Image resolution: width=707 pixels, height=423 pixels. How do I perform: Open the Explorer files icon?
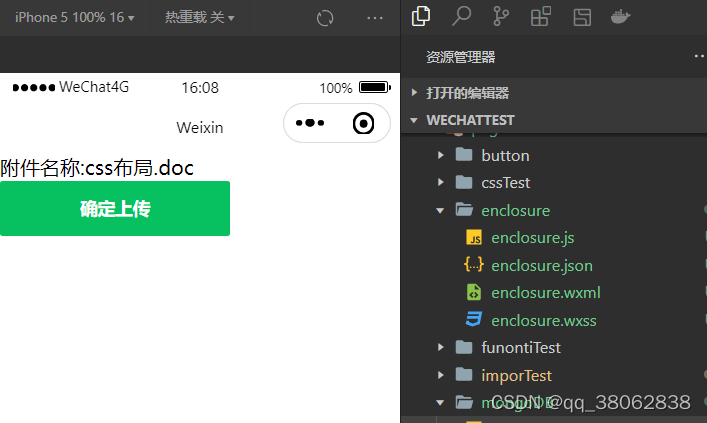pyautogui.click(x=421, y=17)
